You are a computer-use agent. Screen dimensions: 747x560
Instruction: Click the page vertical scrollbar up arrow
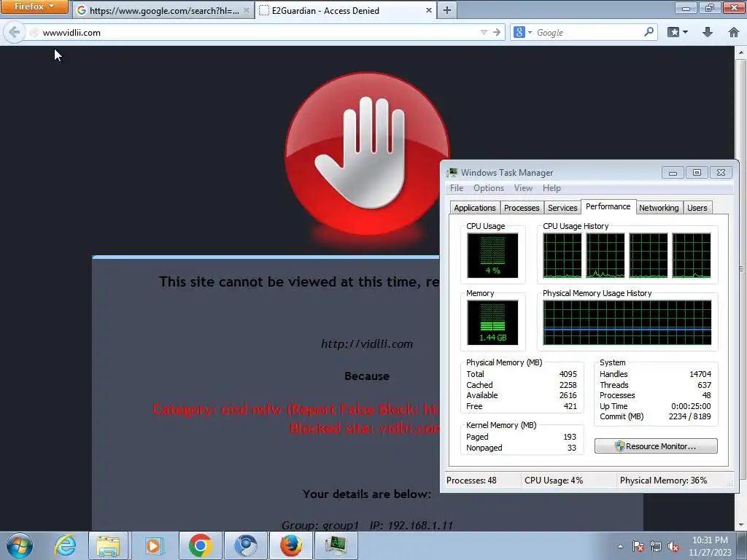pos(740,52)
